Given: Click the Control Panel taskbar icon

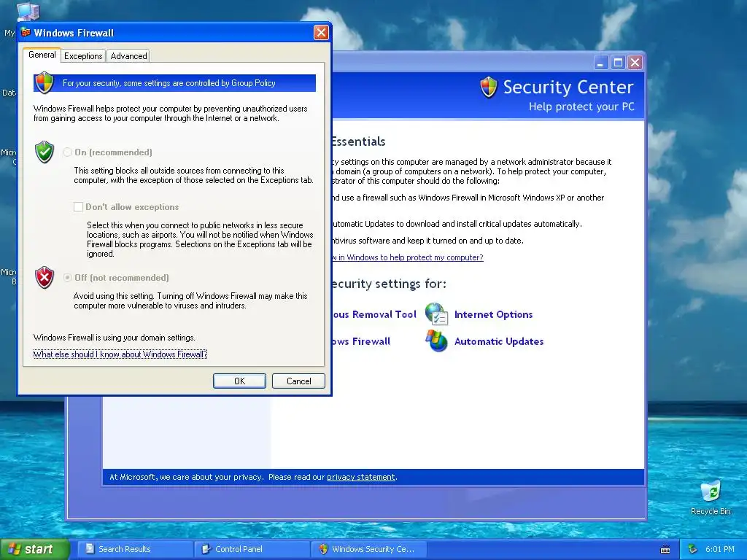Looking at the screenshot, I should pos(206,549).
